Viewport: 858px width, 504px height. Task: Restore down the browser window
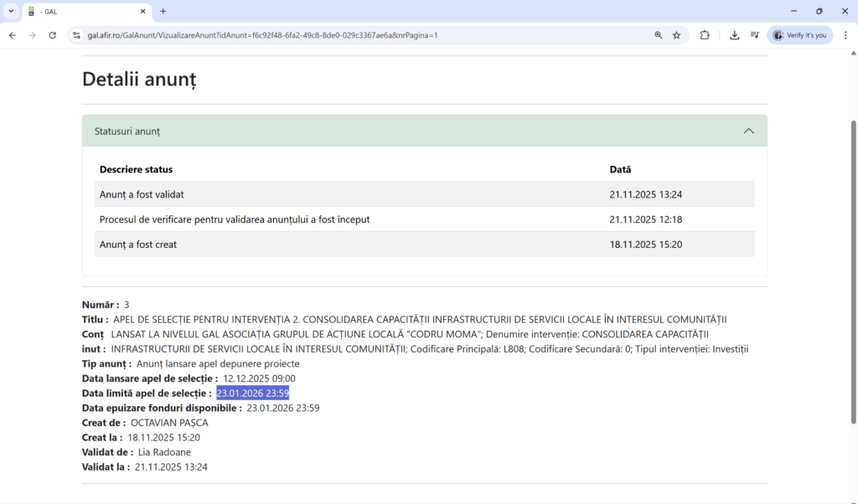[x=819, y=11]
